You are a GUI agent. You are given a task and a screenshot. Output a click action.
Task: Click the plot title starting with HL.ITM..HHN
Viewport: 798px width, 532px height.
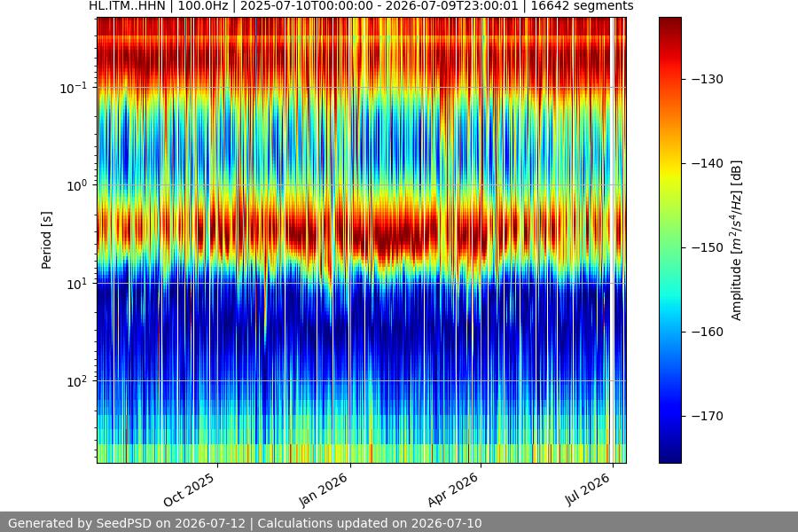[361, 6]
